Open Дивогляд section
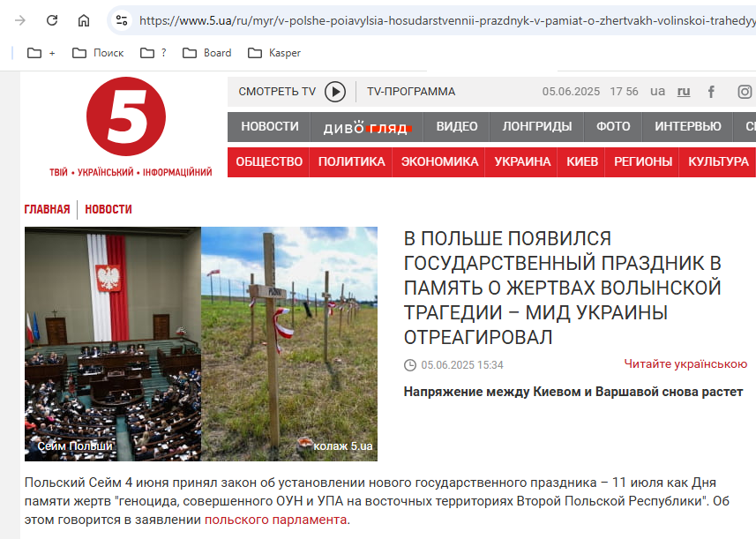 (x=367, y=127)
